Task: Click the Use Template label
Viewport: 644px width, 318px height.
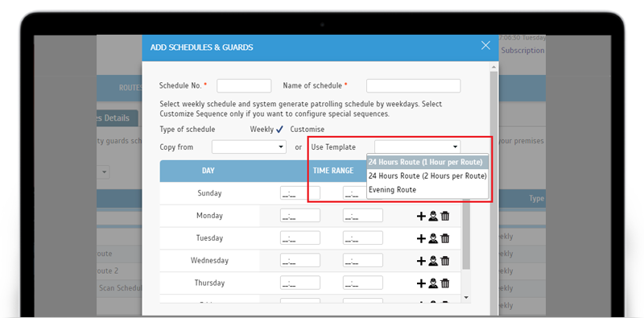Action: 333,147
